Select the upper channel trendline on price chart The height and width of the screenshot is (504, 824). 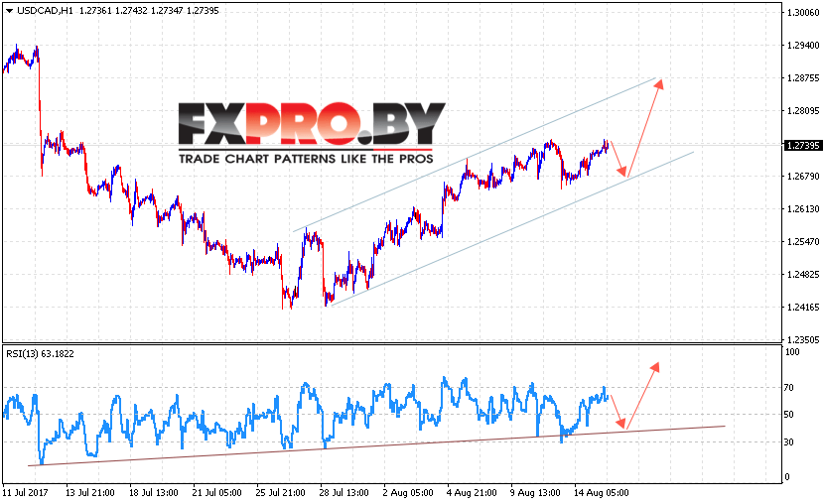click(475, 155)
